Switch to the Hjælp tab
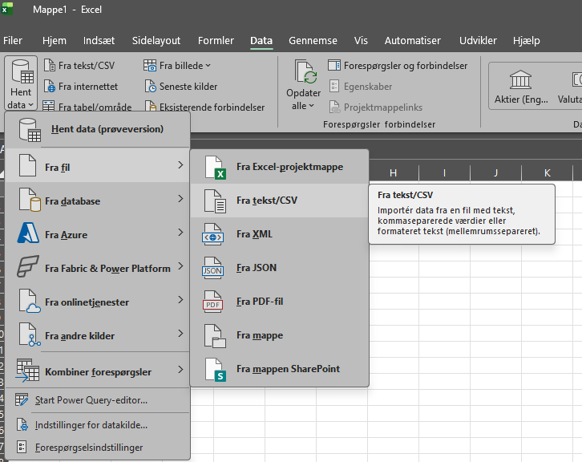This screenshot has height=462, width=582. (x=526, y=40)
